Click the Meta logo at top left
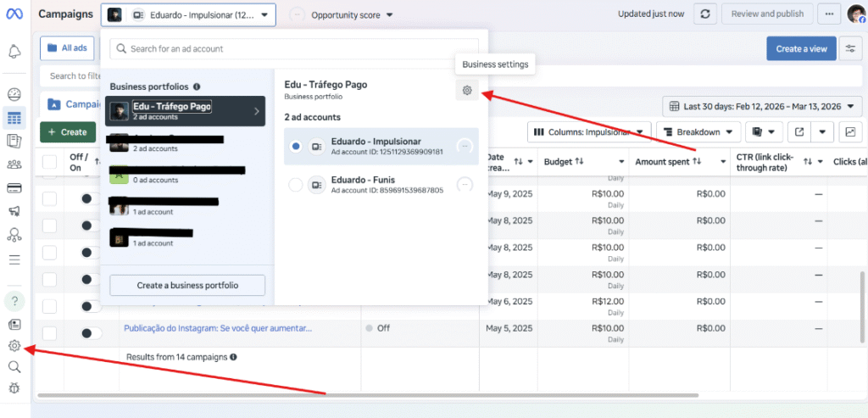Screen dimensions: 868x418 point(15,14)
